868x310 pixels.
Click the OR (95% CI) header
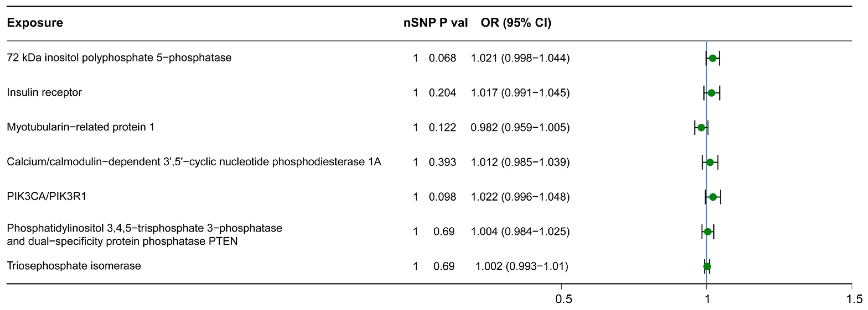(x=516, y=23)
